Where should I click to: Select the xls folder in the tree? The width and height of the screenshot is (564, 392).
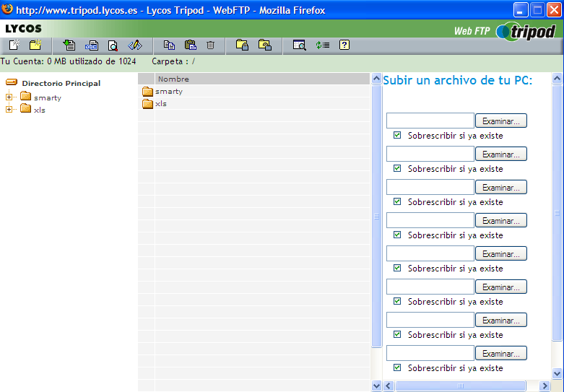tap(40, 110)
